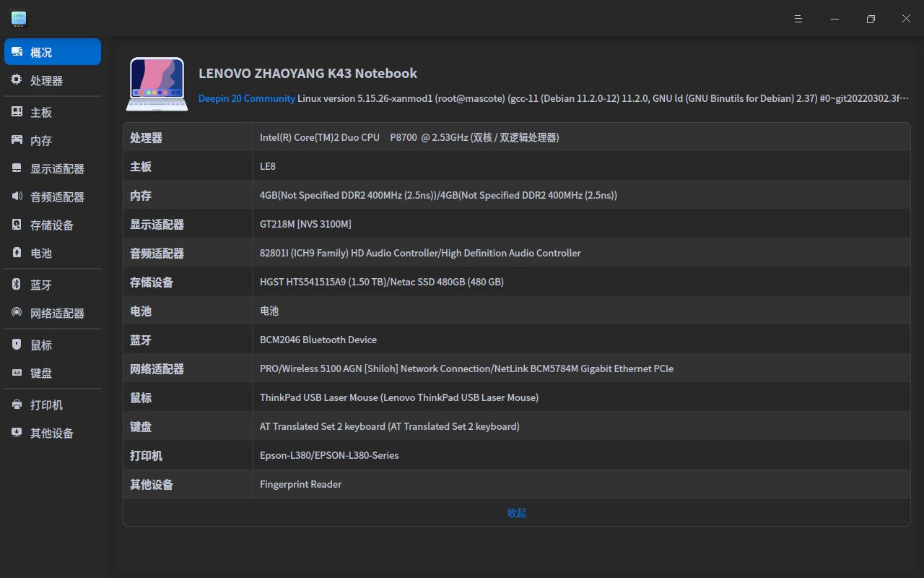Click the GT218M [NVS 3100M] display adapter value
Screen dimensions: 924x578
point(305,224)
